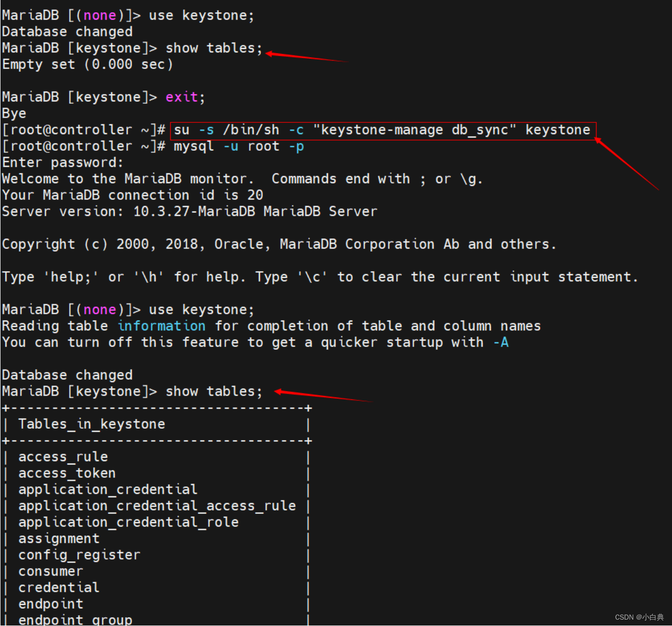Click 'You can turn off this feature' line
This screenshot has height=626, width=672.
(255, 342)
